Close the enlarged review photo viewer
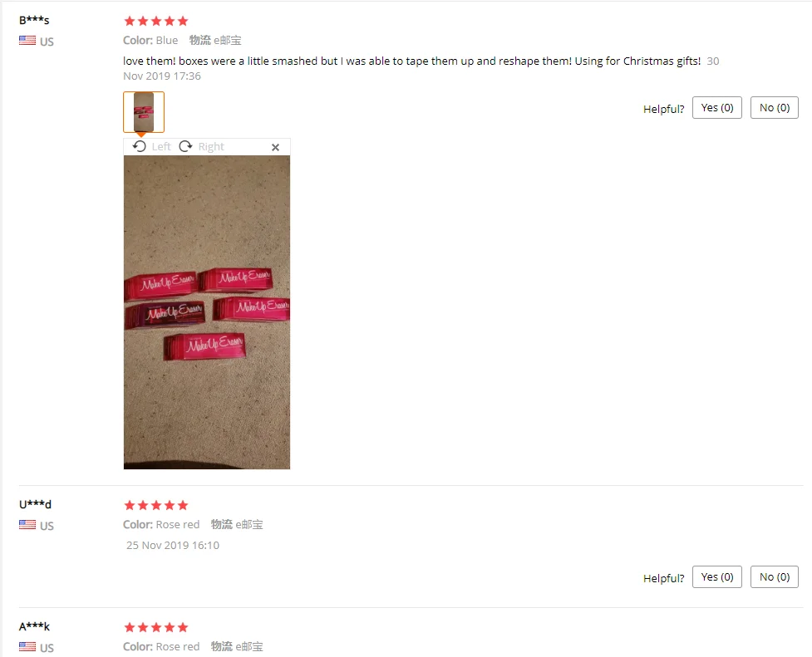 [x=275, y=148]
